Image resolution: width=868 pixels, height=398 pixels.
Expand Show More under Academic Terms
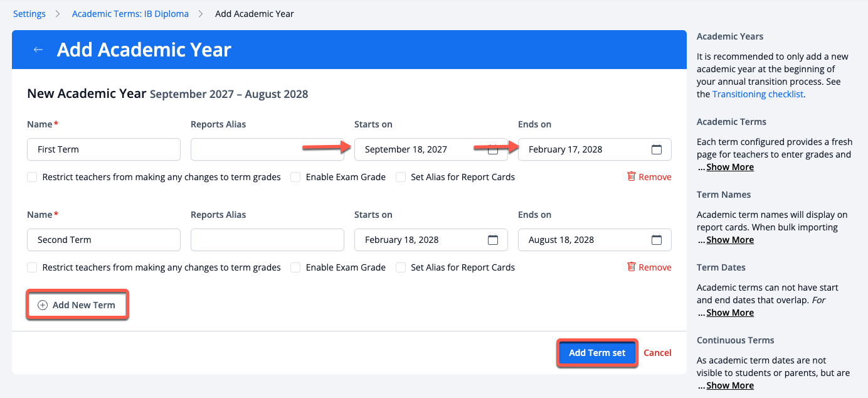[730, 167]
